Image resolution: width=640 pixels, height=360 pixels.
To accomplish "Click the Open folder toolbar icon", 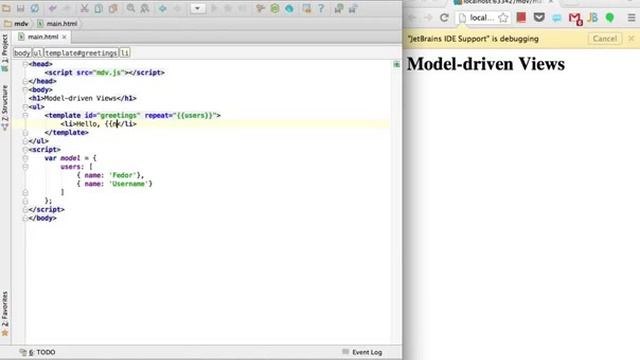I will pos(7,8).
